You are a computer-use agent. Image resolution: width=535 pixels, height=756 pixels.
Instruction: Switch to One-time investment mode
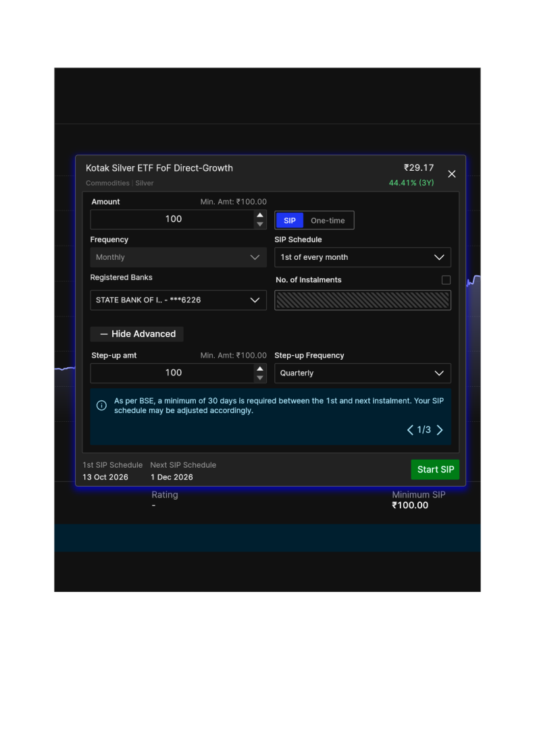coord(328,220)
